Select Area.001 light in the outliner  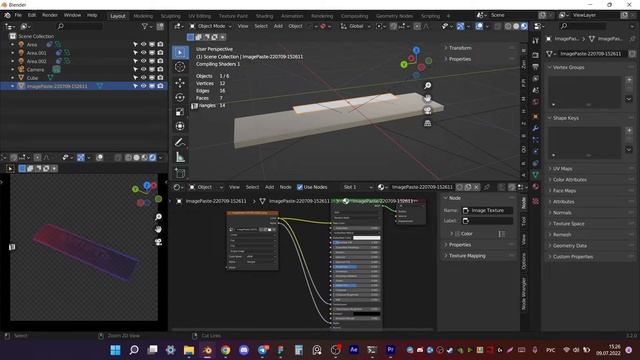(37, 53)
